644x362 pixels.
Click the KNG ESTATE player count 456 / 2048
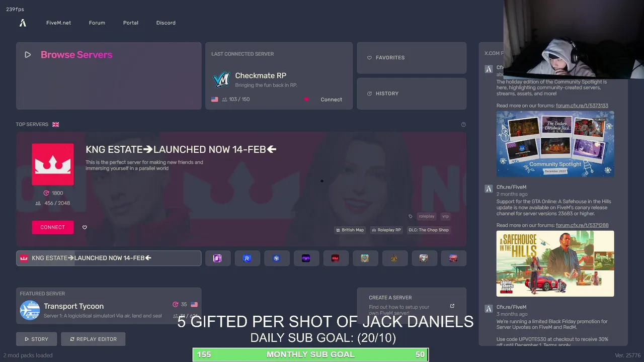(53, 203)
